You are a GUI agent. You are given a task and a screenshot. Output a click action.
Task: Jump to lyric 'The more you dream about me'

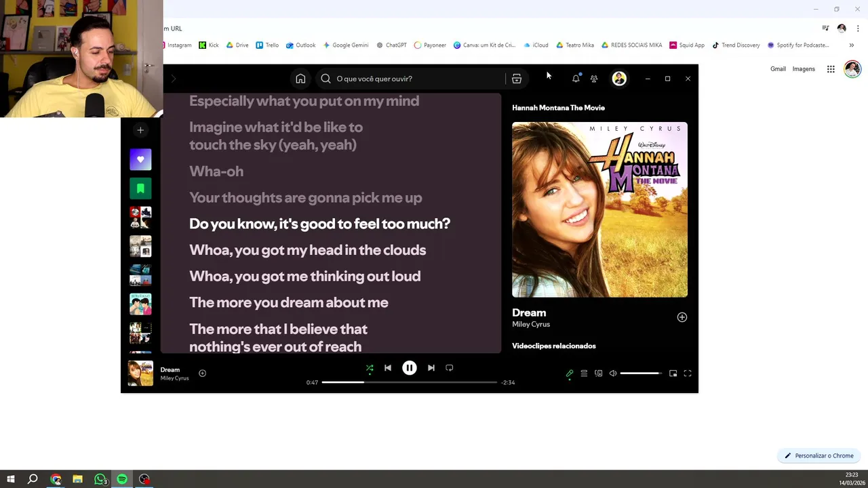pyautogui.click(x=289, y=302)
